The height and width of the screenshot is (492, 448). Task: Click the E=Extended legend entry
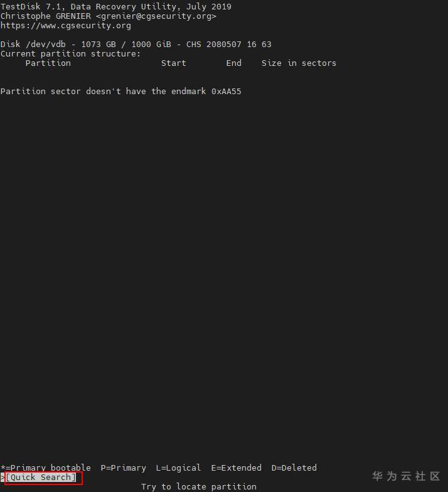(x=236, y=468)
